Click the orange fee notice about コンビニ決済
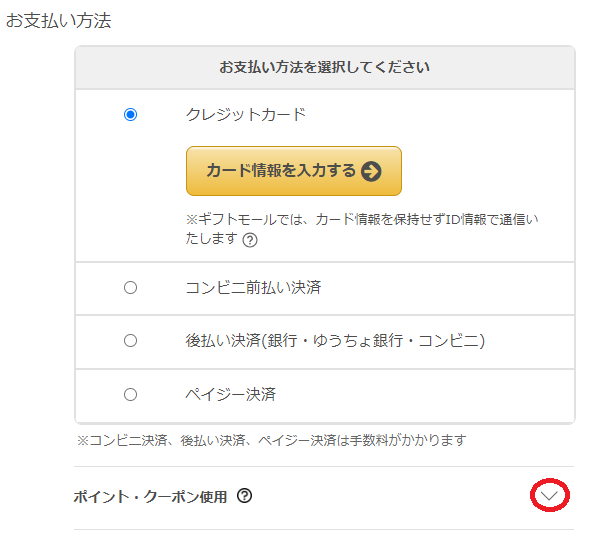602x545 pixels. coord(272,440)
